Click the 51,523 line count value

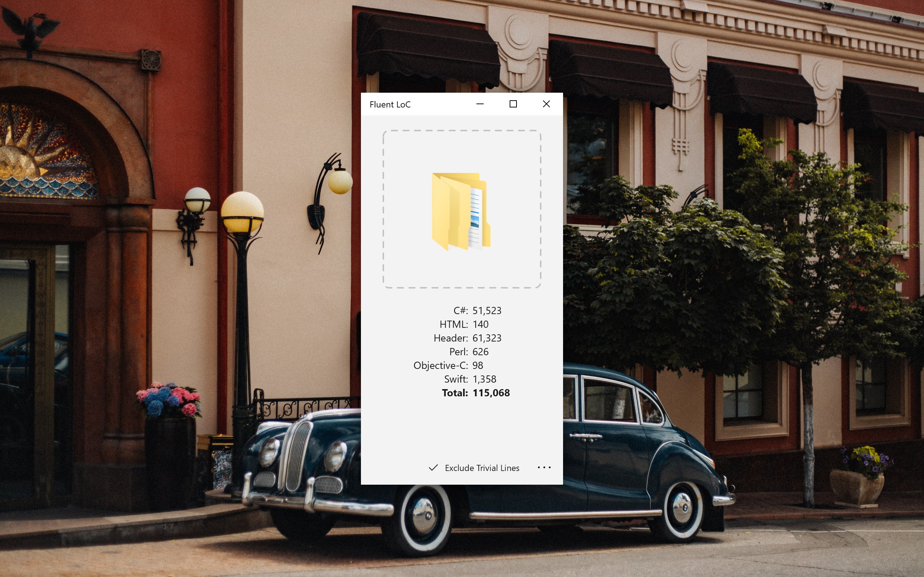(x=487, y=310)
